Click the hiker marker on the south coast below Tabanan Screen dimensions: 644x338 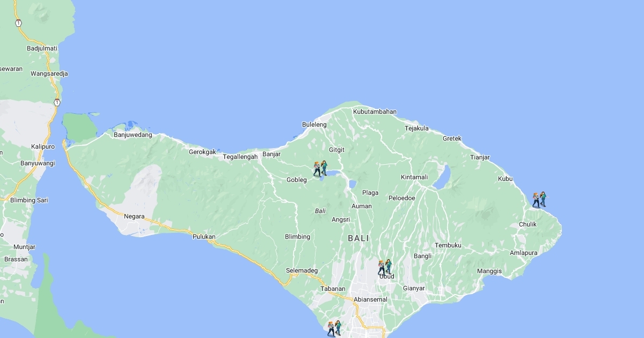point(334,328)
